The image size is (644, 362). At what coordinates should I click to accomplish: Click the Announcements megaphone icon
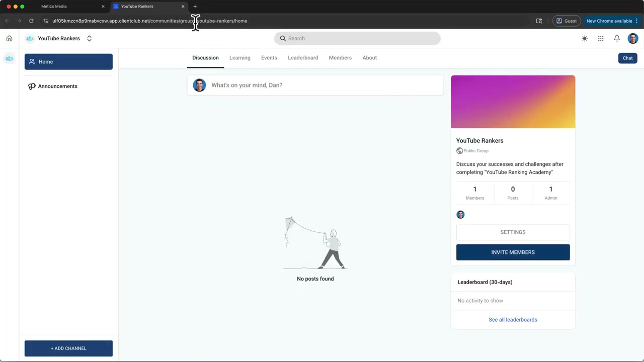(32, 86)
